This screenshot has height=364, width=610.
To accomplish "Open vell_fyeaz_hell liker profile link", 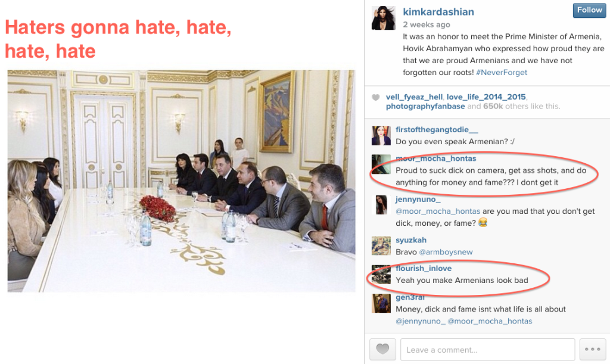I will pyautogui.click(x=414, y=97).
